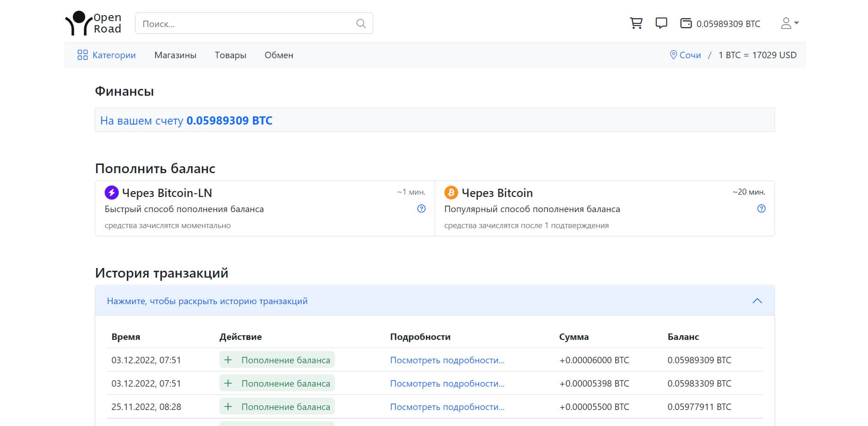This screenshot has width=868, height=426.
Task: Select balance cell 0.05977911 BTC
Action: click(x=699, y=407)
